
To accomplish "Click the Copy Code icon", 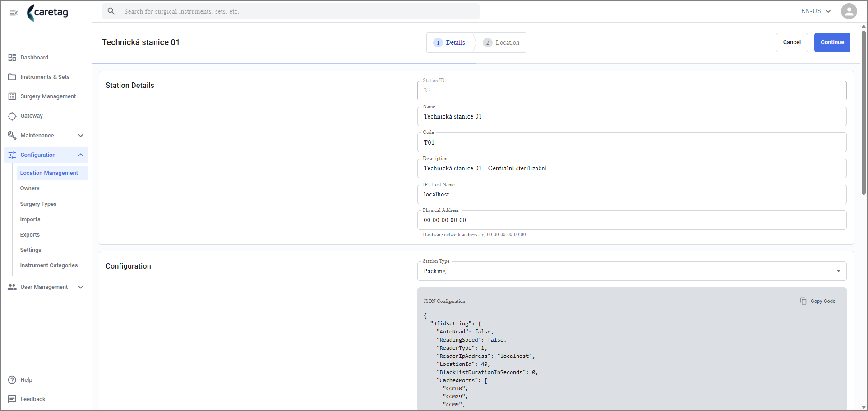I will pos(803,301).
